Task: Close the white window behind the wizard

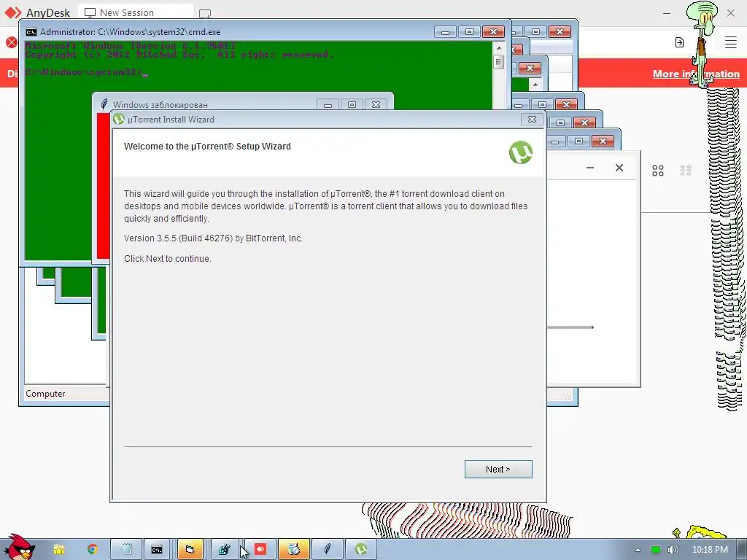Action: [619, 168]
